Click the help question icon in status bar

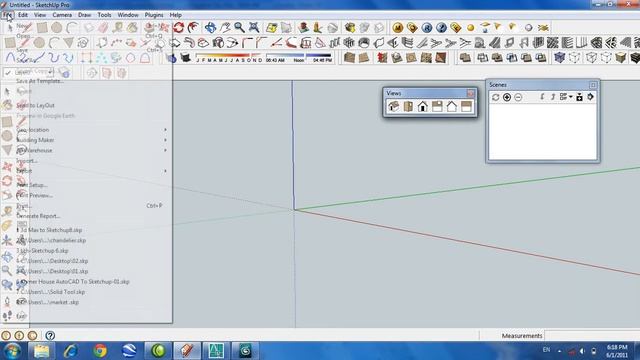[50, 336]
